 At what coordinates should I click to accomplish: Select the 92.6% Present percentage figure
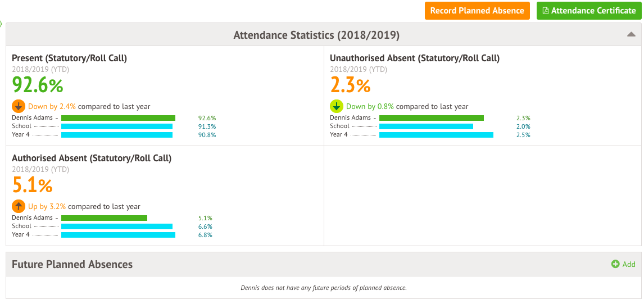tap(38, 85)
